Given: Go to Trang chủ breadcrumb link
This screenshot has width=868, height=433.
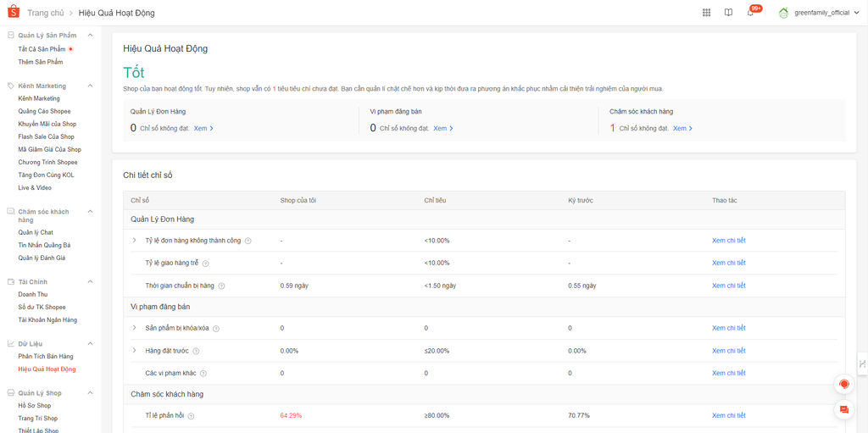Looking at the screenshot, I should click(x=46, y=13).
